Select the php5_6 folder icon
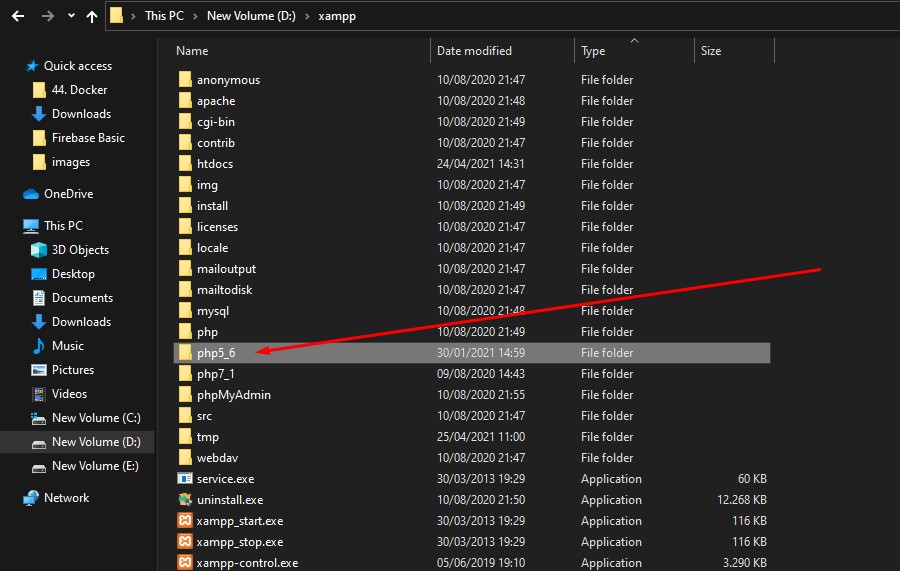 185,352
